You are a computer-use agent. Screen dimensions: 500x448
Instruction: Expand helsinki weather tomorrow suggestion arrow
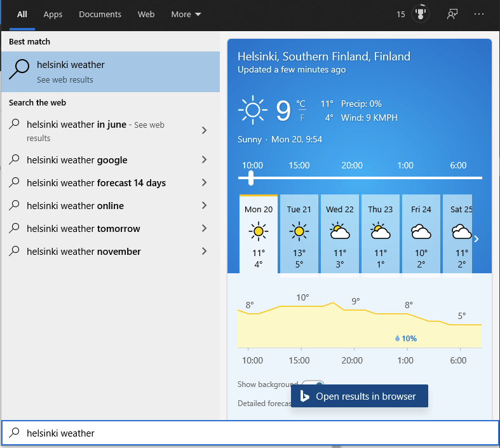[x=205, y=229]
